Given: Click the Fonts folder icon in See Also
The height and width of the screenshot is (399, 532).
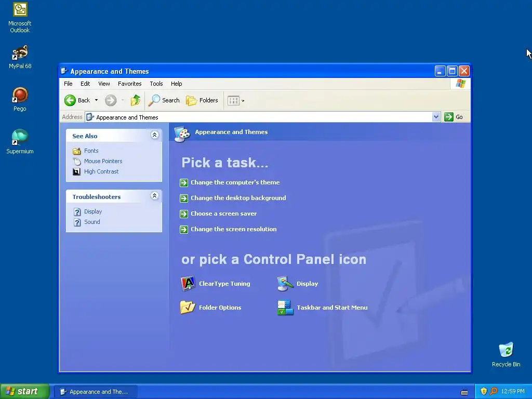Looking at the screenshot, I should (77, 151).
